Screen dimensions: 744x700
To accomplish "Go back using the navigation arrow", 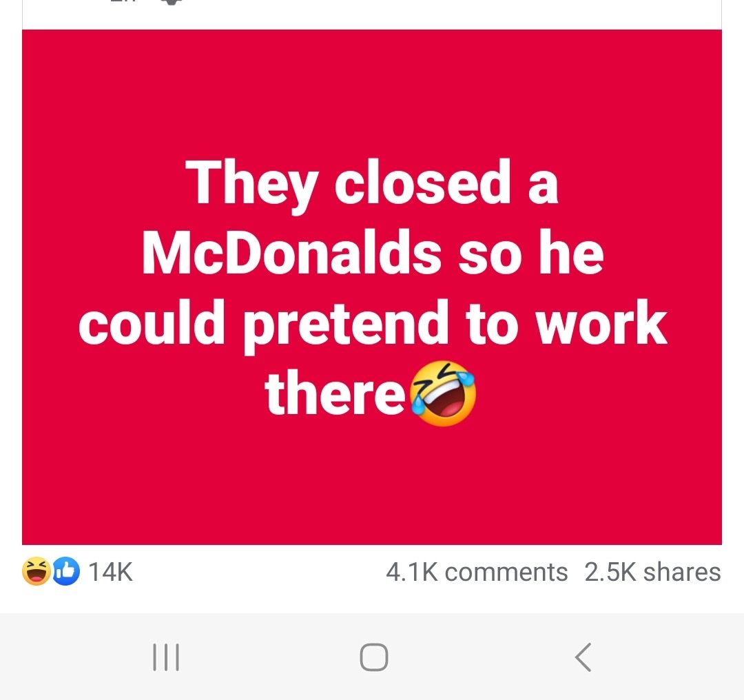I will [583, 657].
